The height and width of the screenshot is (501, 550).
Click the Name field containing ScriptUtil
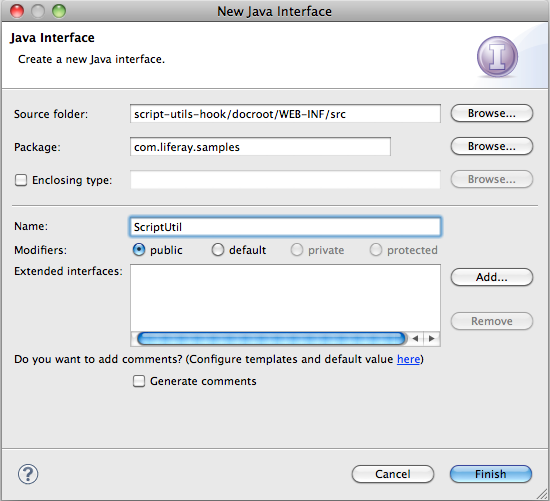click(x=285, y=227)
